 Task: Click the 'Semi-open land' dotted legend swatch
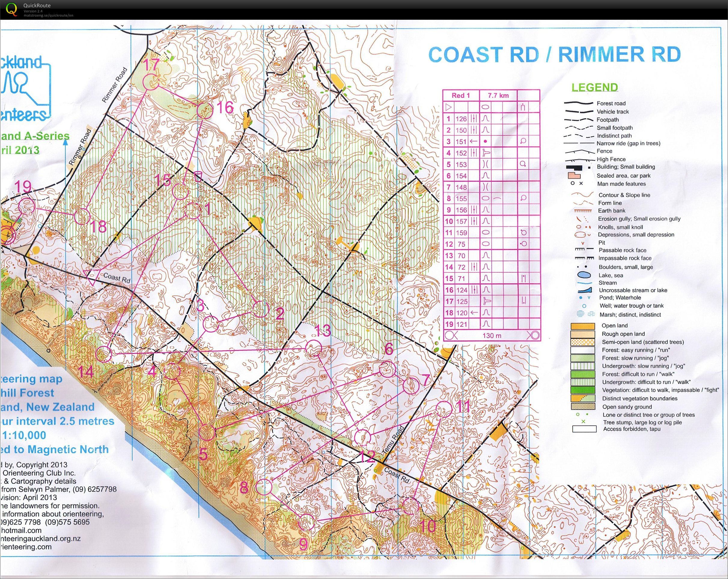point(583,342)
